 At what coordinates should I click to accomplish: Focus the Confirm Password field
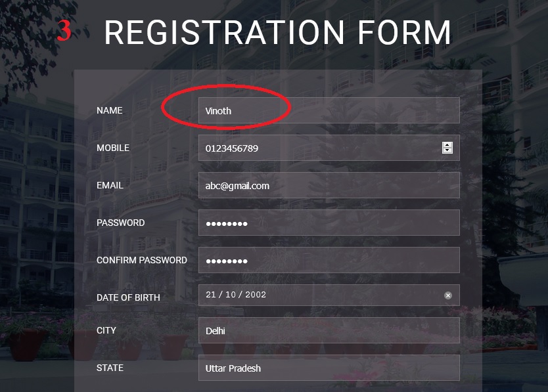click(x=329, y=260)
